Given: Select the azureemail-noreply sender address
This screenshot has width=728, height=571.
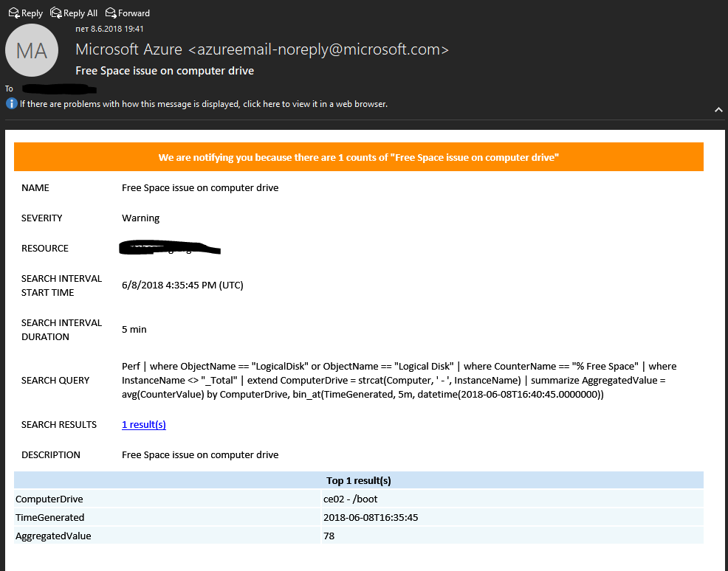Looking at the screenshot, I should click(318, 49).
